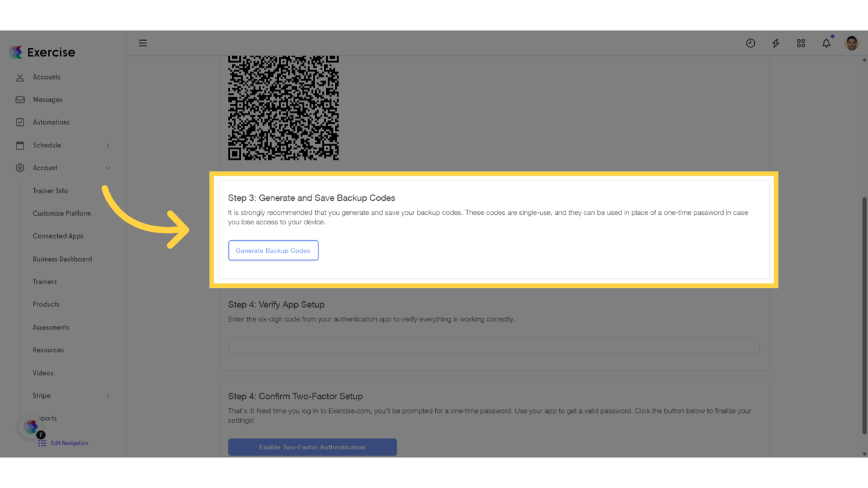
Task: Expand the Schedule section chevron
Action: pyautogui.click(x=108, y=145)
